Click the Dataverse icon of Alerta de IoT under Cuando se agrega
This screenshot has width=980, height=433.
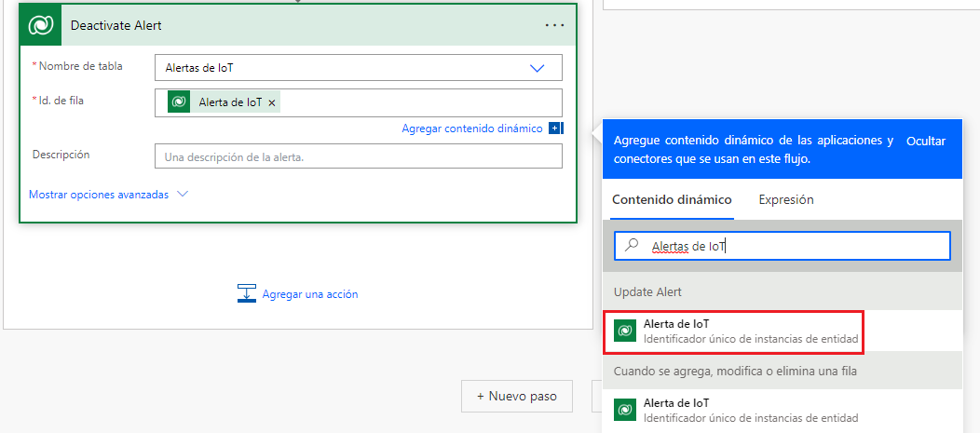[625, 410]
